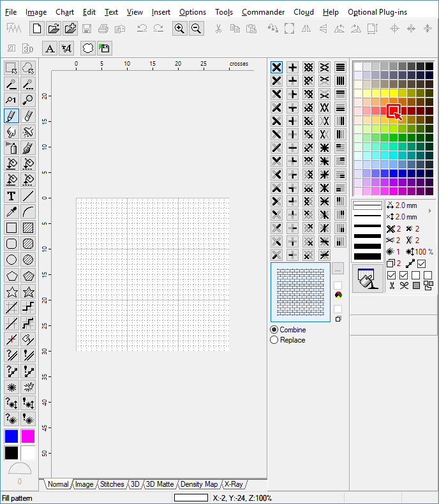
Task: Switch to the Density Map tab
Action: click(x=199, y=484)
